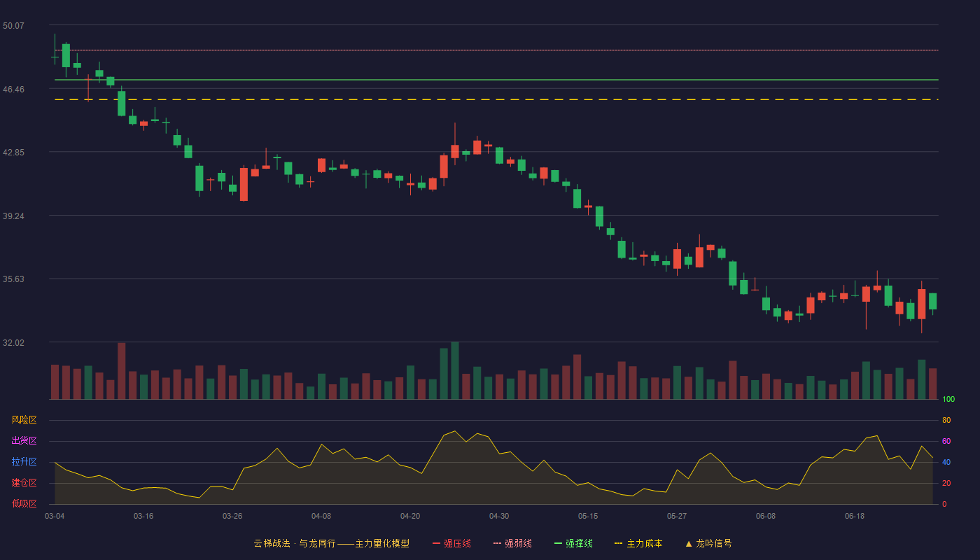Image resolution: width=980 pixels, height=560 pixels.
Task: Click the red 20 indicator scale value
Action: coord(946,483)
